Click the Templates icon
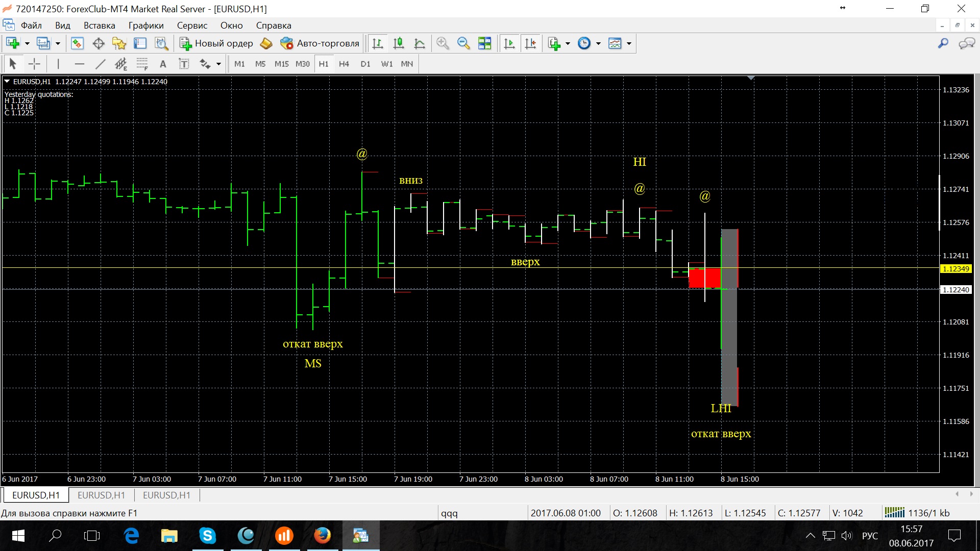The image size is (980, 551). [615, 43]
